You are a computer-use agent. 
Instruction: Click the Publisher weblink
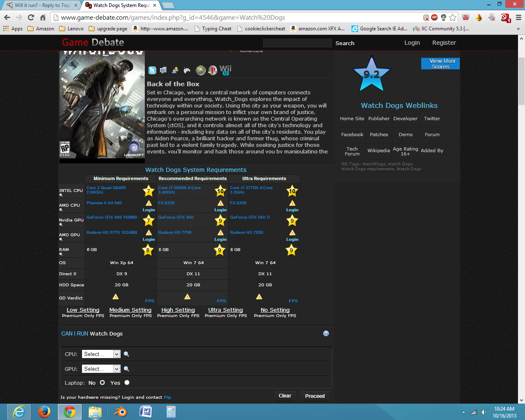tap(379, 119)
